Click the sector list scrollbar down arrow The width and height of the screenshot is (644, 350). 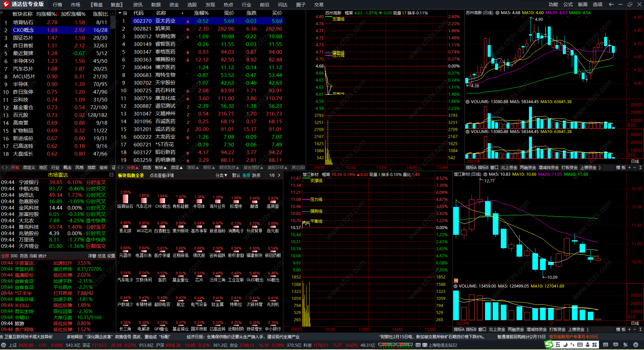113,161
